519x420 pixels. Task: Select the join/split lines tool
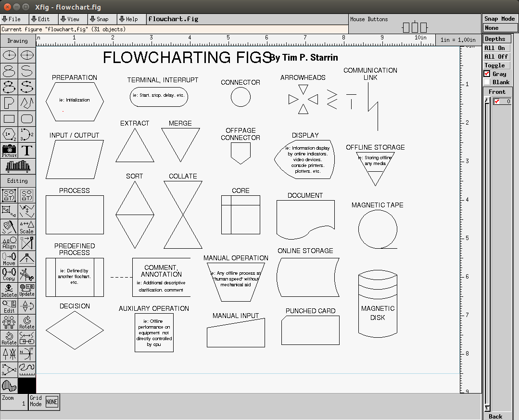click(x=27, y=211)
